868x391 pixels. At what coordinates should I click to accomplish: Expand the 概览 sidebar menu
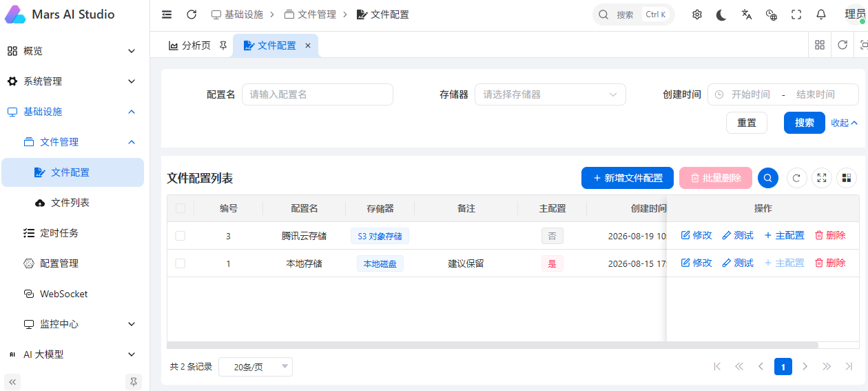pos(72,51)
